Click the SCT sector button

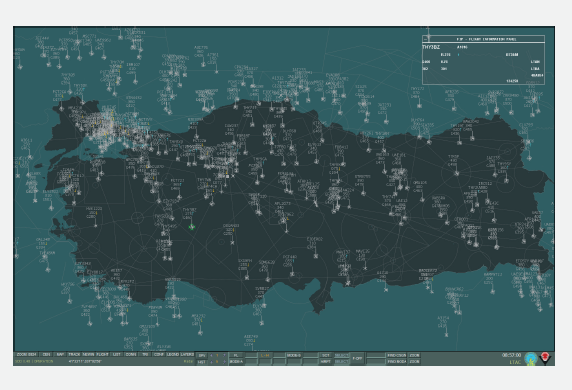coord(326,355)
